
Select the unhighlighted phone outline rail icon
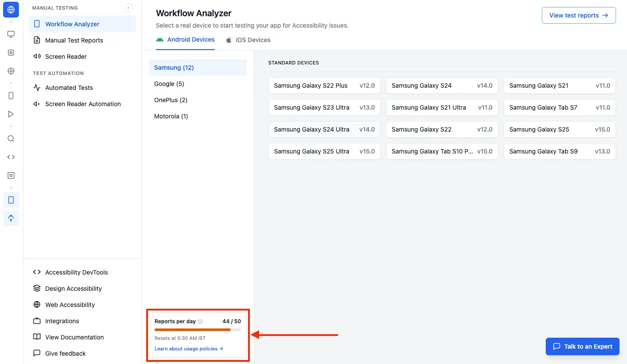(x=11, y=96)
